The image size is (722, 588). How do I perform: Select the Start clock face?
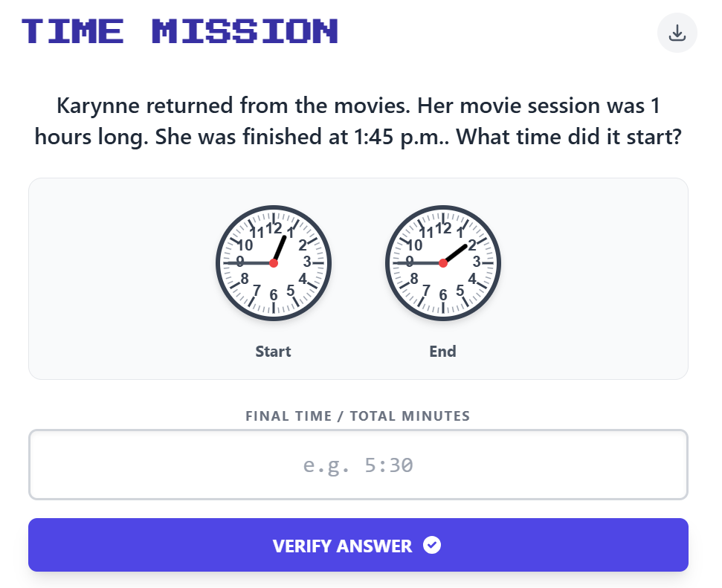pyautogui.click(x=274, y=263)
